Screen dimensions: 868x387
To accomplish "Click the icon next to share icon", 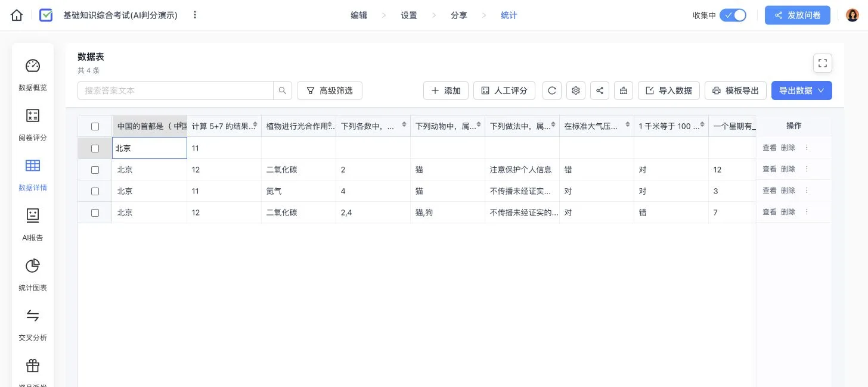I will point(624,90).
